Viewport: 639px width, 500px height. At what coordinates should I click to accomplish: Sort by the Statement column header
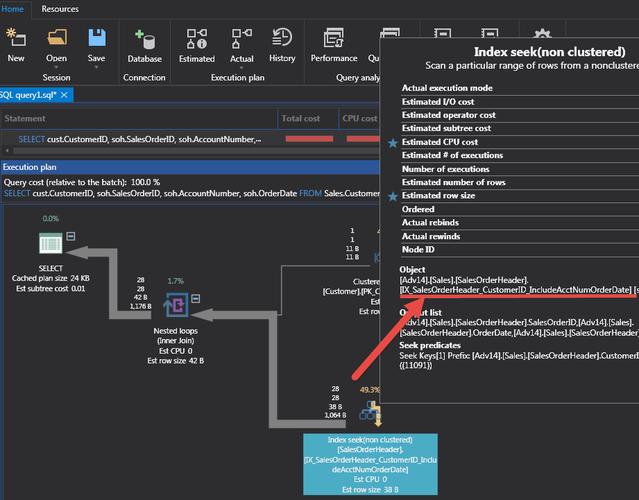pos(139,119)
